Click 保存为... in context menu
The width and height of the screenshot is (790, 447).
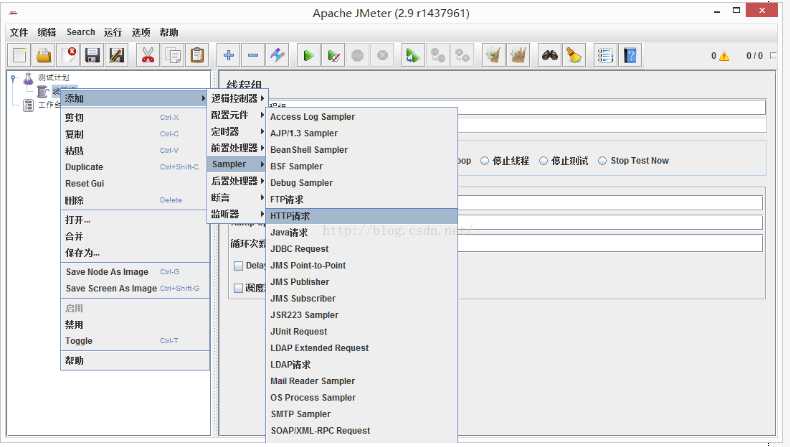(134, 253)
